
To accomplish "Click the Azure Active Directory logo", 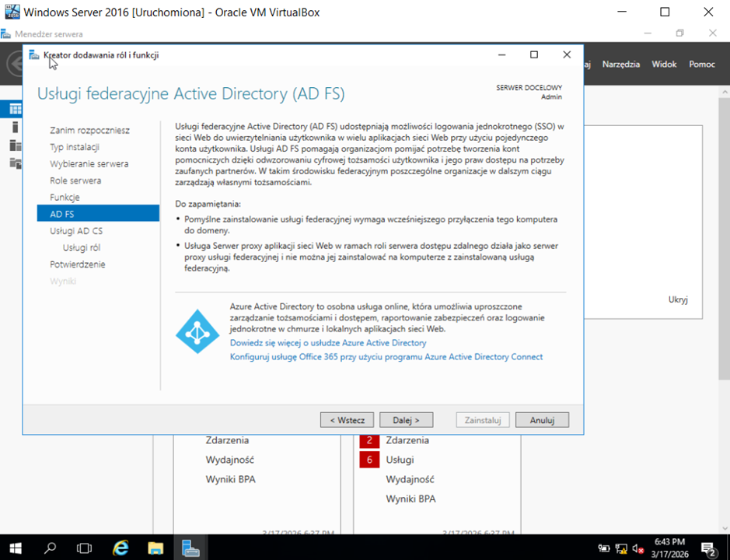I will pyautogui.click(x=197, y=331).
